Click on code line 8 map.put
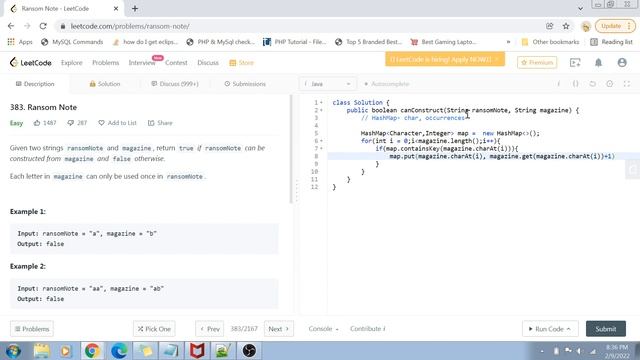The image size is (640, 360). point(502,156)
